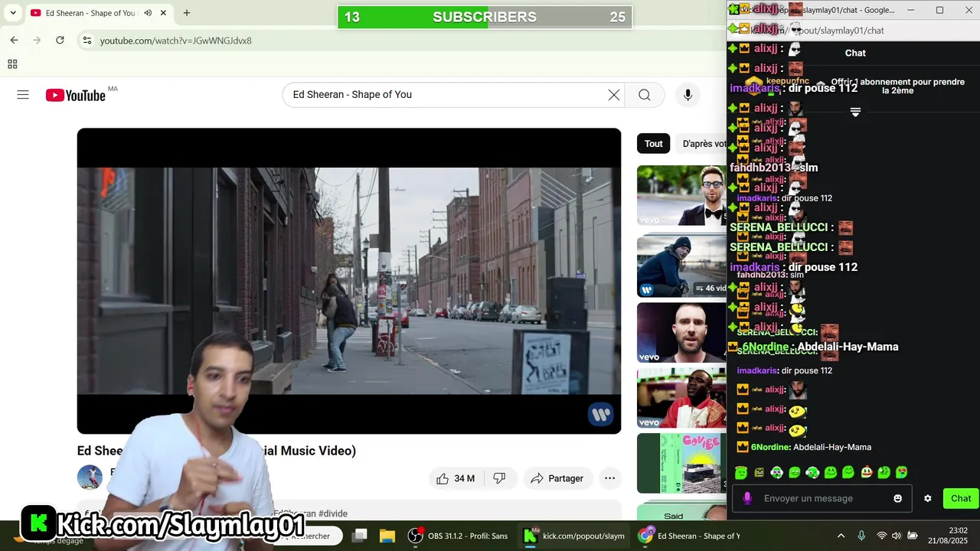Open File Explorer from the taskbar

pyautogui.click(x=387, y=536)
